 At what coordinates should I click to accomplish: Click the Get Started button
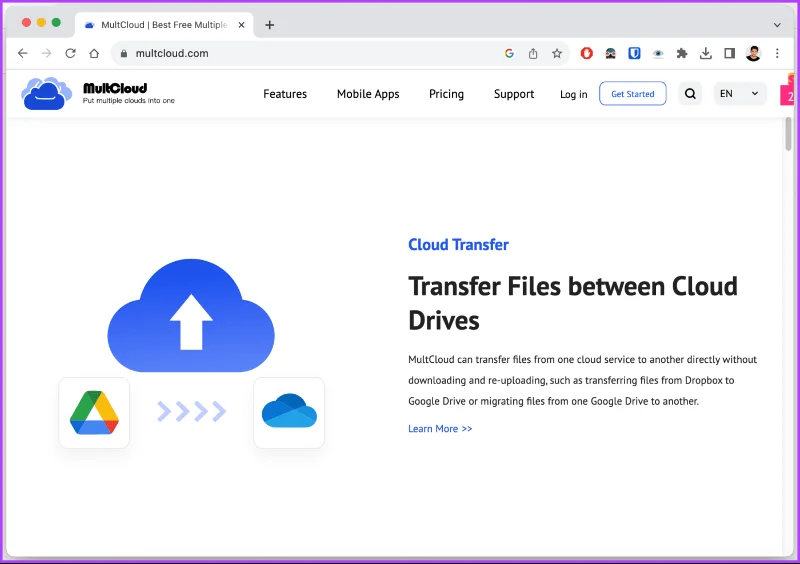tap(633, 93)
